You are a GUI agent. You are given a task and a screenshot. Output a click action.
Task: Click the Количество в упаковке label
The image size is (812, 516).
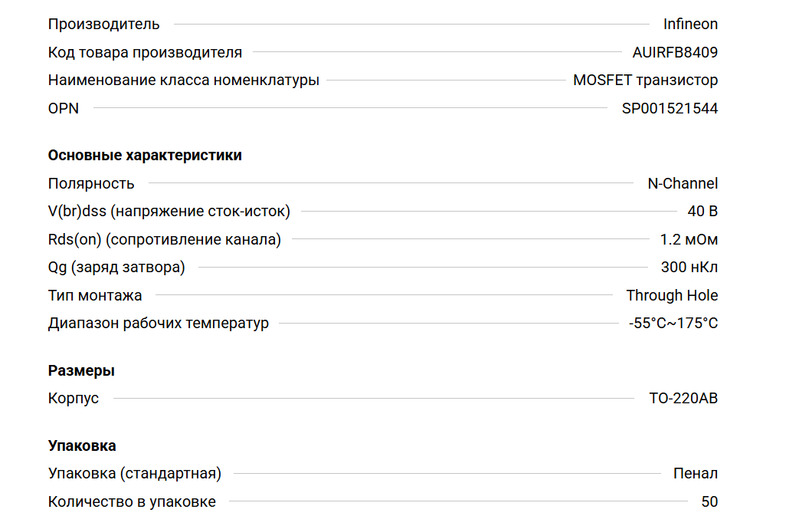coord(132,501)
